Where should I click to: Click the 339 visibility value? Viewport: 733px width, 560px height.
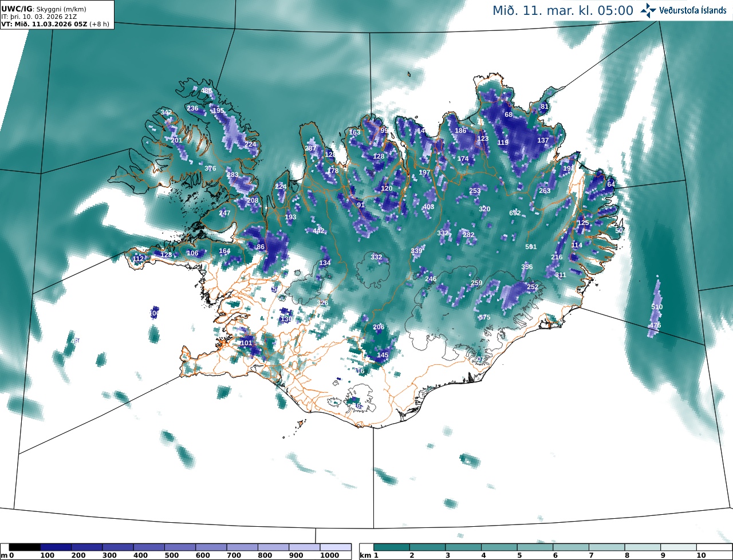click(x=416, y=251)
